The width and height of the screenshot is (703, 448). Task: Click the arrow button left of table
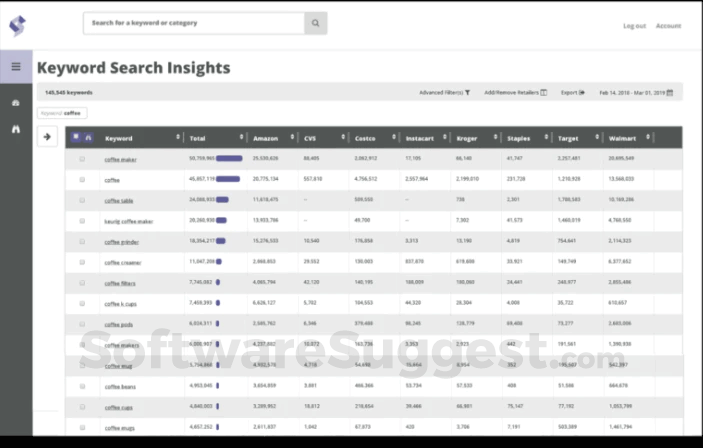(x=47, y=137)
